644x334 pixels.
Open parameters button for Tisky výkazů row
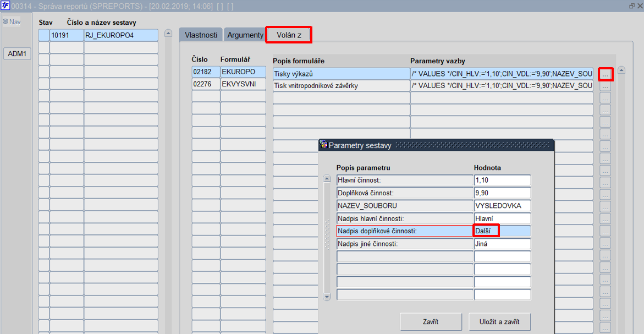point(606,74)
